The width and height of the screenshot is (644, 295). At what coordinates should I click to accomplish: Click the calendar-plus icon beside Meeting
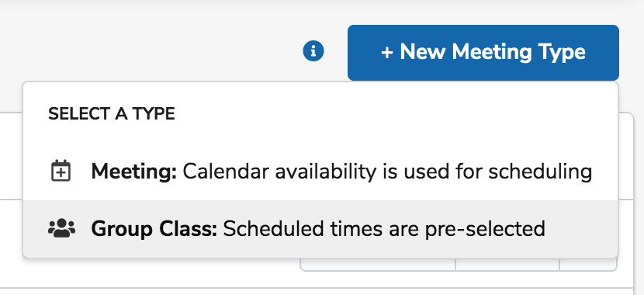[x=61, y=171]
